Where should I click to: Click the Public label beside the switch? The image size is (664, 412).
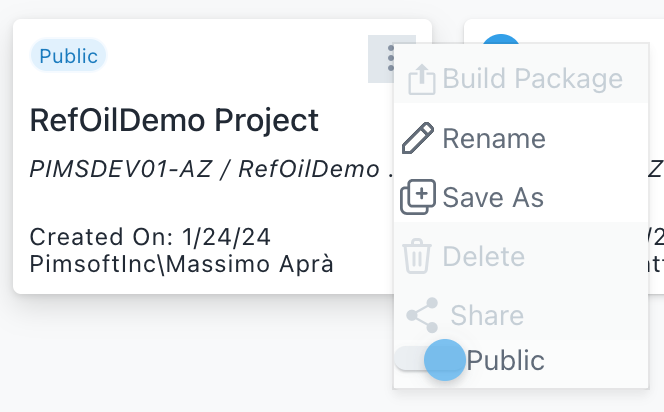(x=506, y=361)
